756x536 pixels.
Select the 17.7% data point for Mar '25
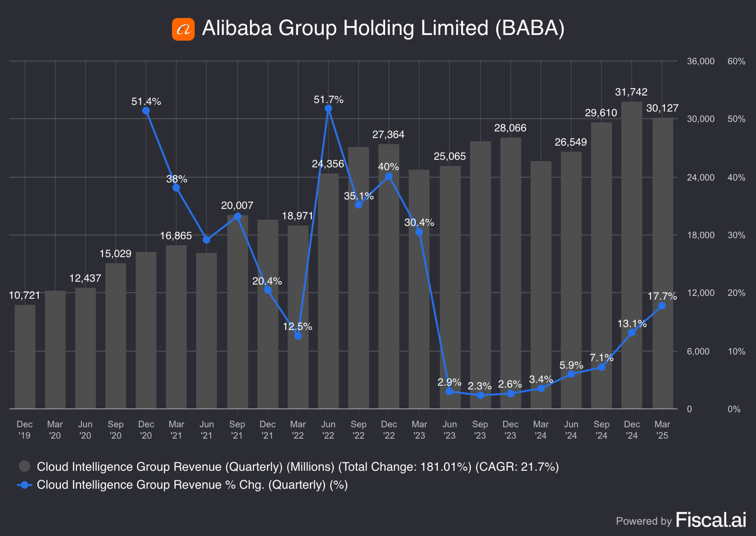click(x=662, y=306)
